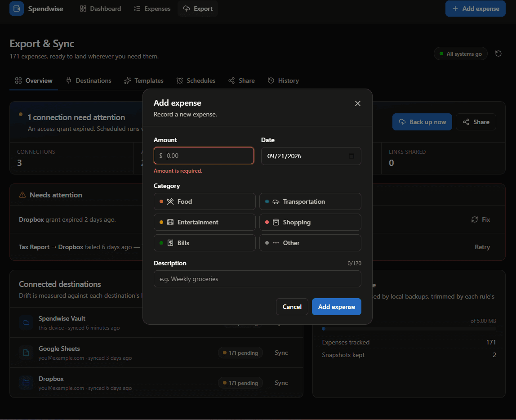Submit with the blue Add expense button
Viewport: 516px width, 420px height.
click(x=336, y=307)
